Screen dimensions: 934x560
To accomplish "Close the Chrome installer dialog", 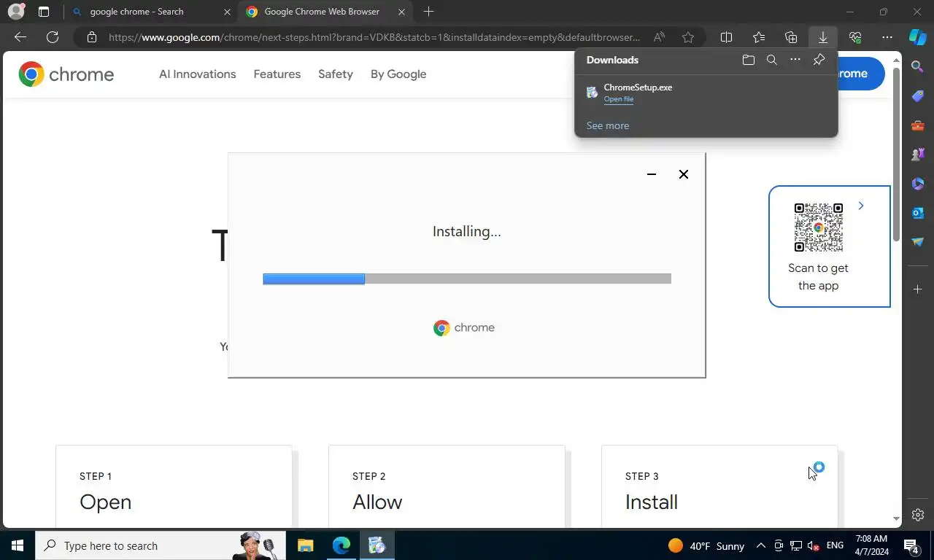I will 683,174.
